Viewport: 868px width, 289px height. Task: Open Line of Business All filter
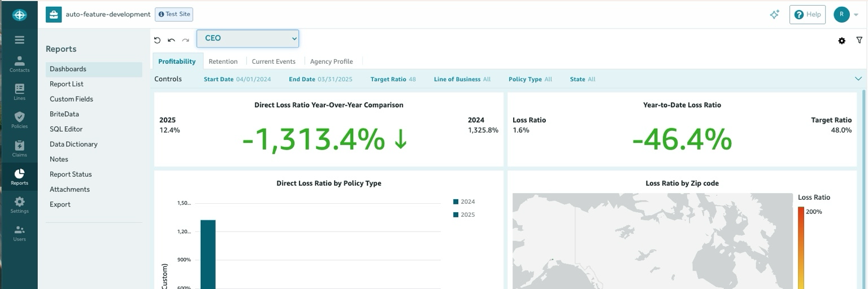tap(462, 80)
